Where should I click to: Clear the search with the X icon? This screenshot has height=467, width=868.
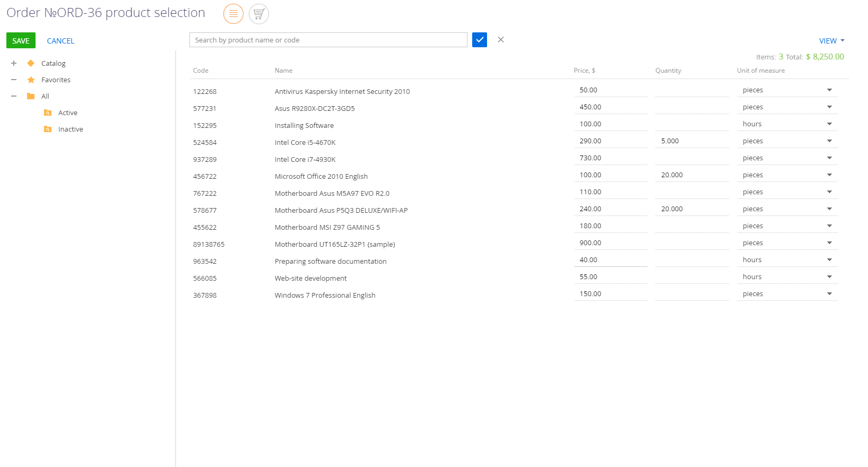click(501, 40)
